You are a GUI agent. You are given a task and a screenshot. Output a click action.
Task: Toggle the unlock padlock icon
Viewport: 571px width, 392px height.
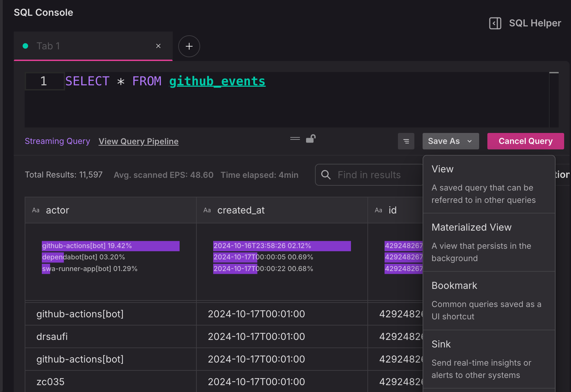coord(311,139)
